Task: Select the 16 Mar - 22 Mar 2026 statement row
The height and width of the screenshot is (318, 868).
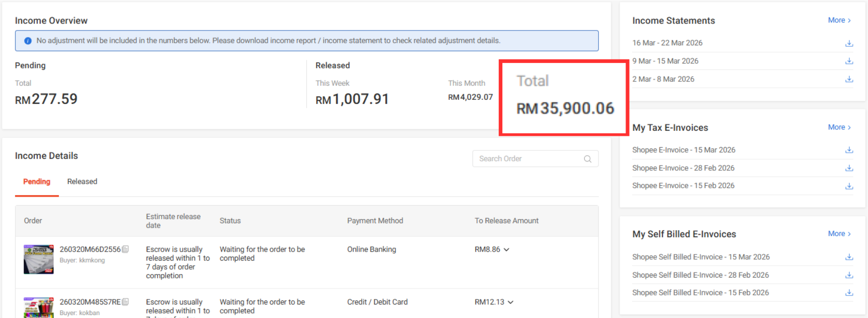Action: tap(743, 43)
